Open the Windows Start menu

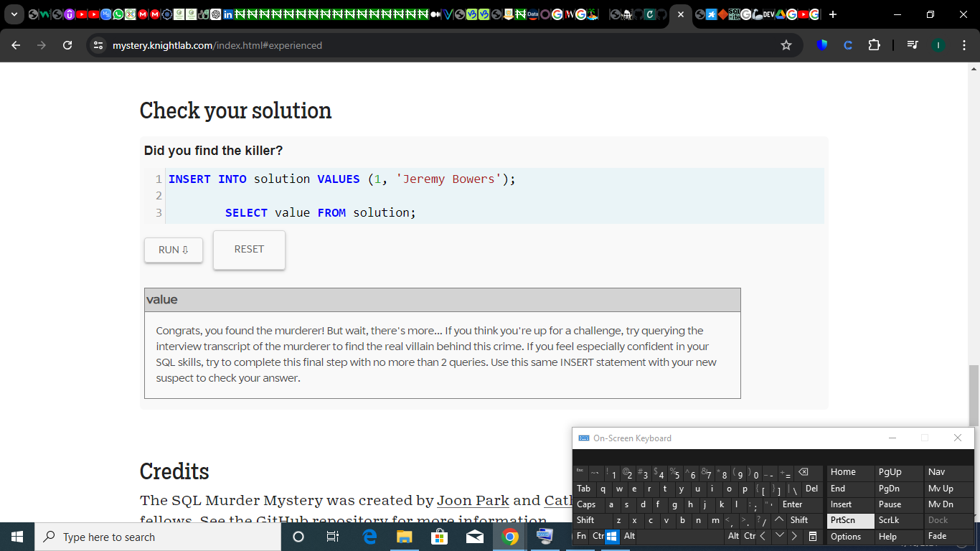click(17, 537)
